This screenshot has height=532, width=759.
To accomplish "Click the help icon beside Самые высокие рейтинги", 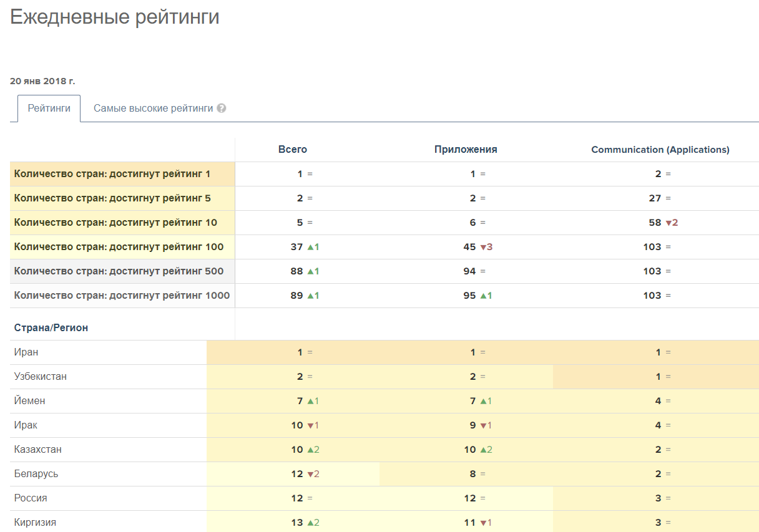I will (222, 109).
